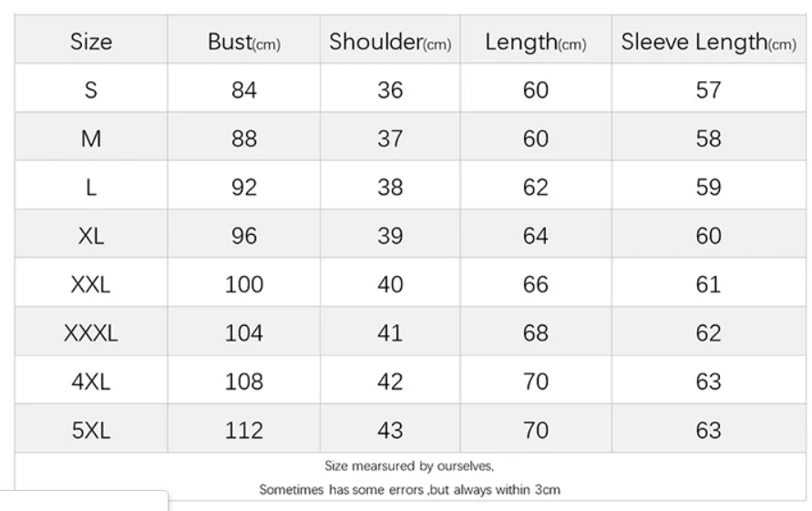Click the Bust(cm) column header
The height and width of the screenshot is (511, 812).
click(x=244, y=42)
